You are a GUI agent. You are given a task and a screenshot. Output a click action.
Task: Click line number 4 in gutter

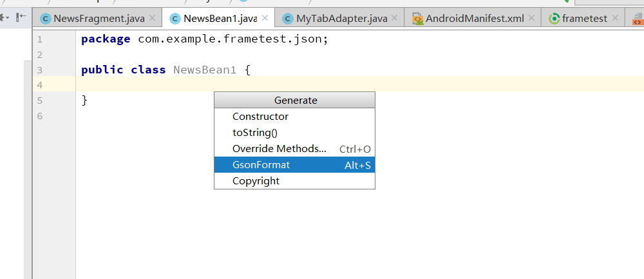pos(39,86)
